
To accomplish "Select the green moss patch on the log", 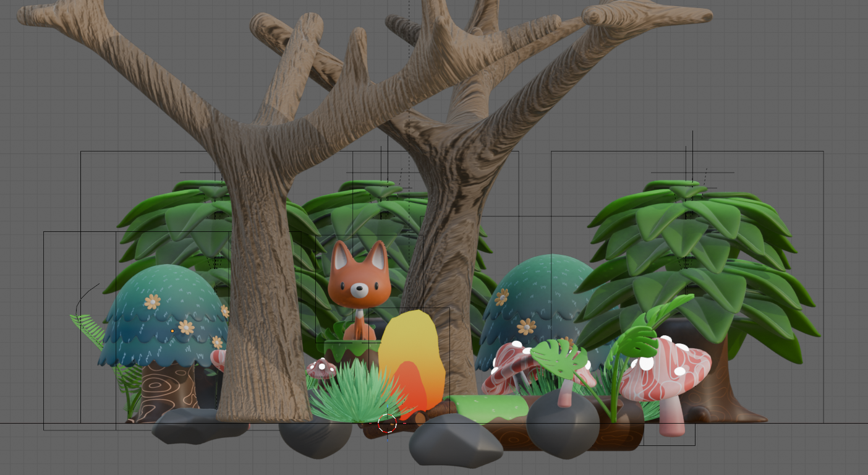I will coord(490,407).
